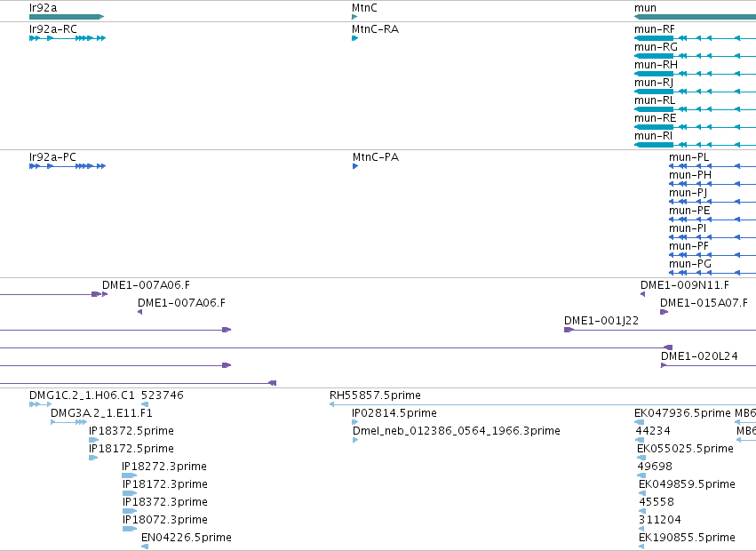Open the DME1-020L24 feature label
This screenshot has height=551, width=756.
(x=699, y=356)
